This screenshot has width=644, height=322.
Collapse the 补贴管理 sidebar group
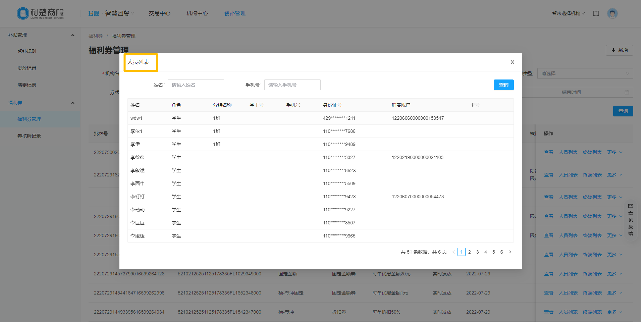pos(73,35)
